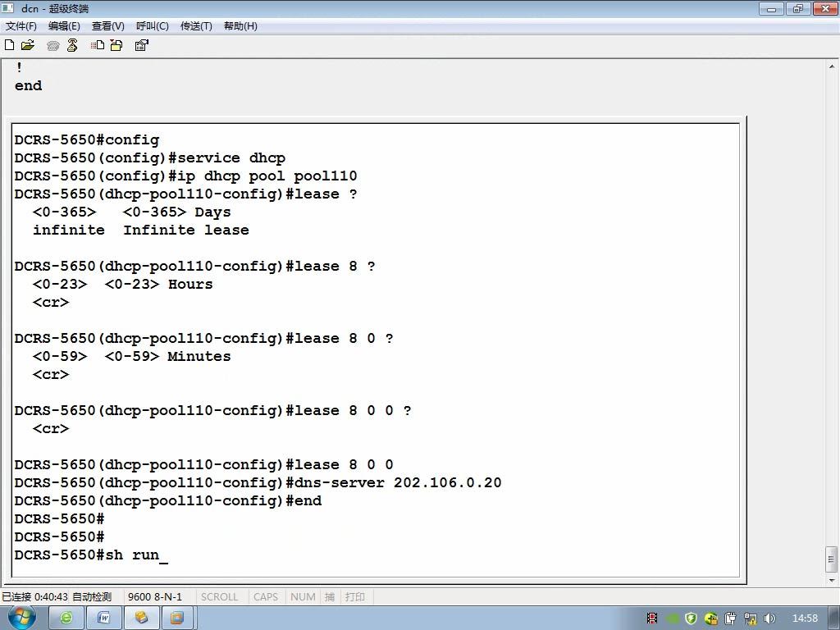
Task: Click the Windows Start orb
Action: tap(22, 618)
